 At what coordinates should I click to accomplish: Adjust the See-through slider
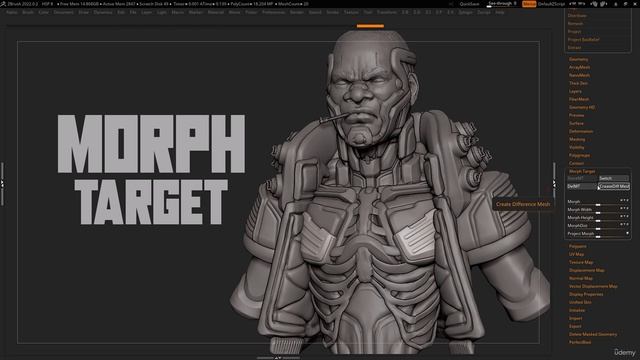pyautogui.click(x=502, y=4)
